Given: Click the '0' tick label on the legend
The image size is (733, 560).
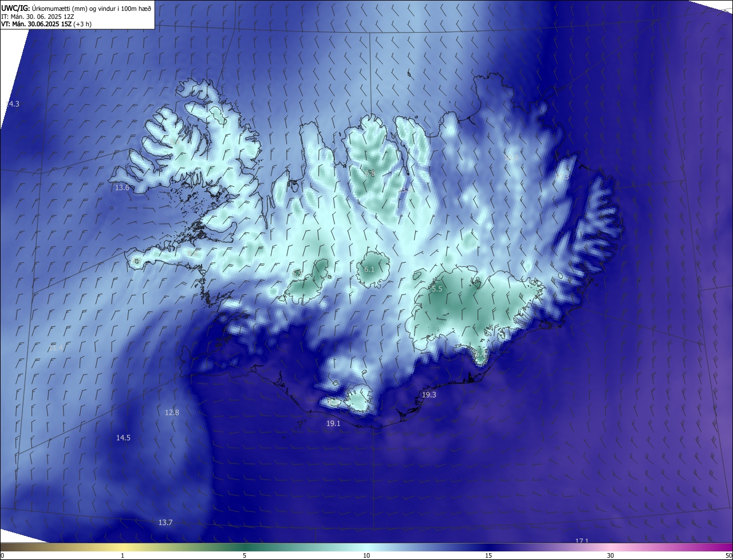Looking at the screenshot, I should coord(2,555).
